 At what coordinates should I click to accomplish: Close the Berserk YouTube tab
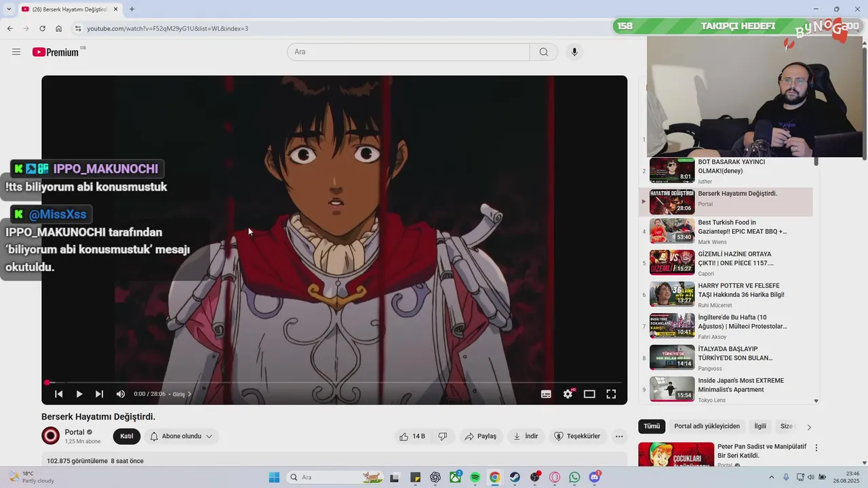coord(116,9)
